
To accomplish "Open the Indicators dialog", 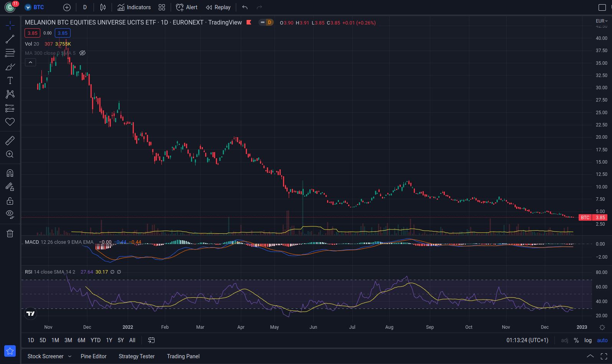I will (x=134, y=7).
